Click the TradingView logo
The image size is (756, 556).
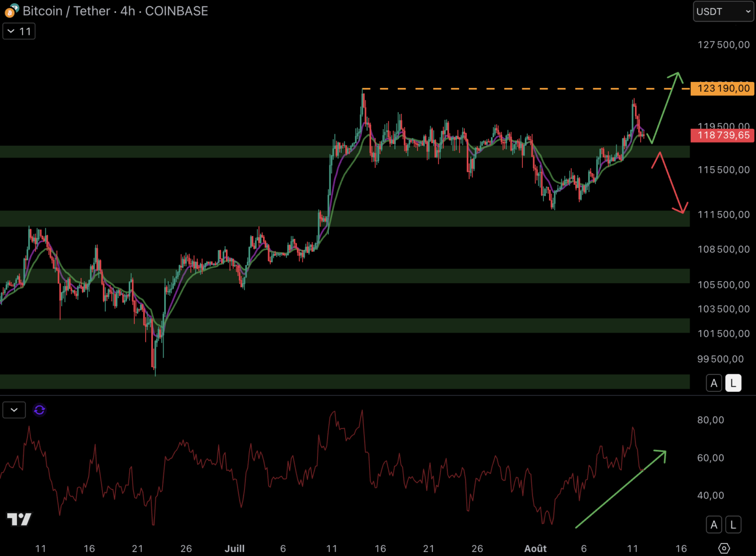19,519
